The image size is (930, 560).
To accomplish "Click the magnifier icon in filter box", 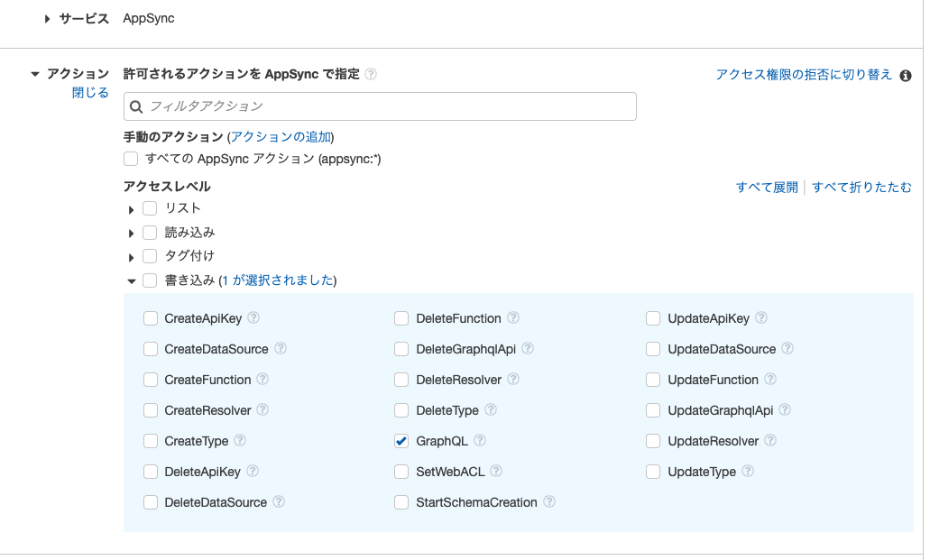I will pyautogui.click(x=136, y=106).
